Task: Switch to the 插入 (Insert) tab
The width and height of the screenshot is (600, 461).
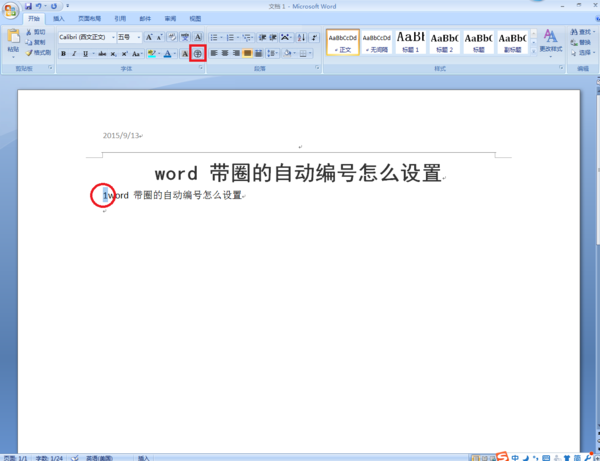Action: click(59, 18)
